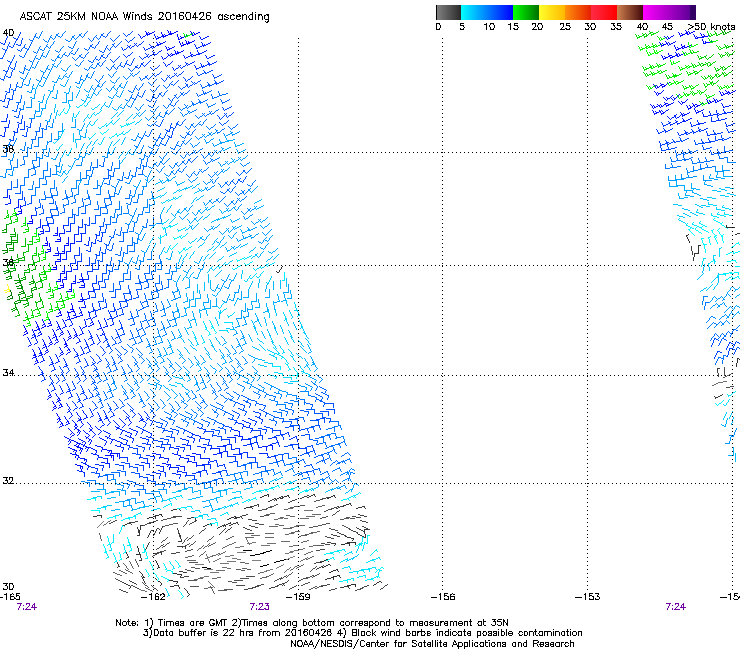Click the longitude axis label -153

coord(588,597)
